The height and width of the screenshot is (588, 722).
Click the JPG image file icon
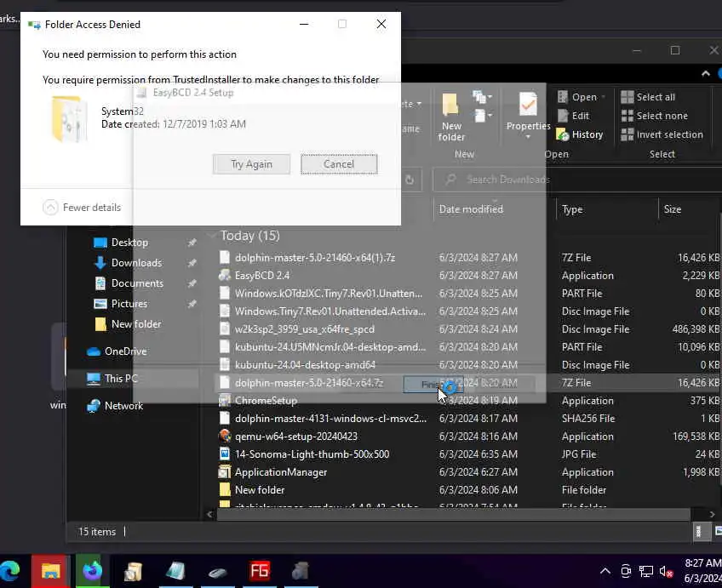(225, 454)
